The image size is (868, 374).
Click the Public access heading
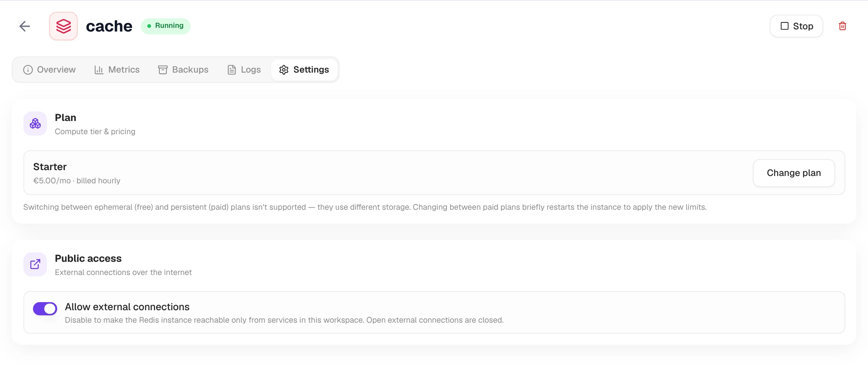[x=88, y=258]
